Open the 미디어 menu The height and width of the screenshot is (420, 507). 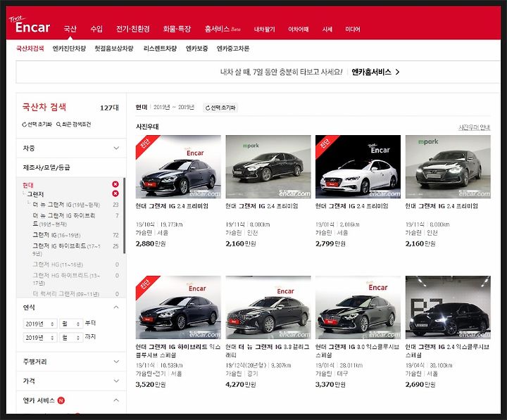(353, 29)
